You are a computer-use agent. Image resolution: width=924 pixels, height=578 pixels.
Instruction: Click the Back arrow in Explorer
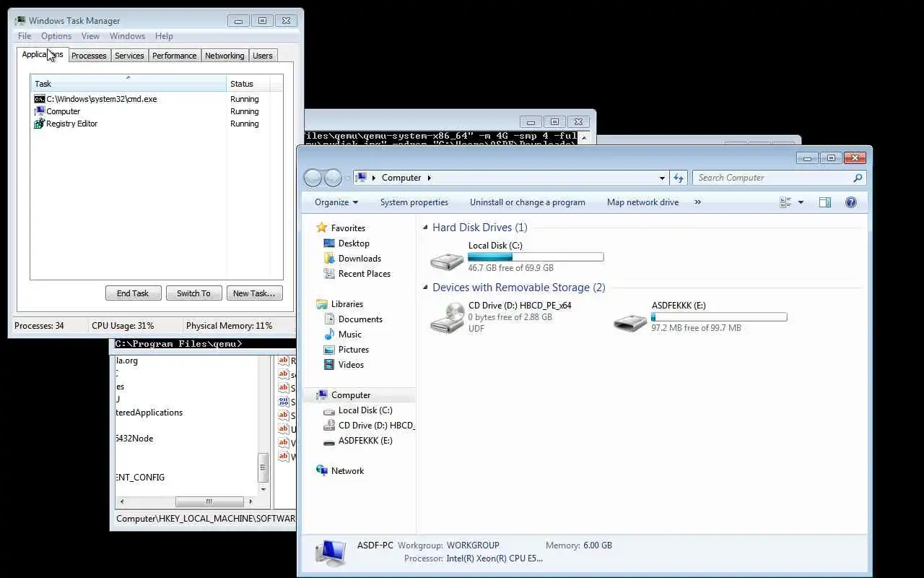pos(313,178)
